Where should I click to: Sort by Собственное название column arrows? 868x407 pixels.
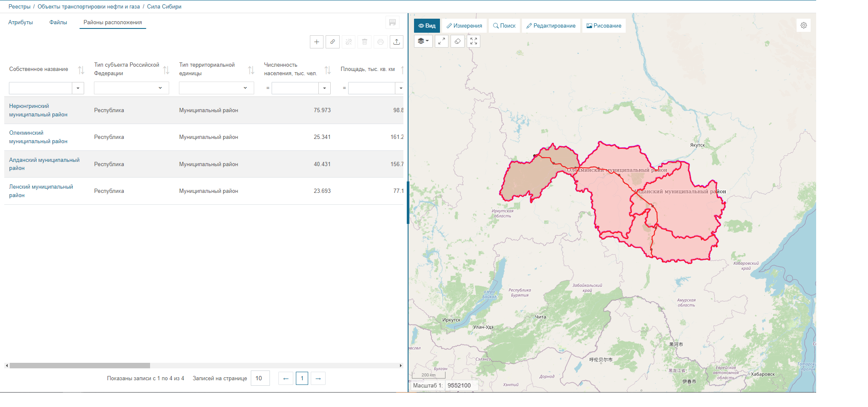(81, 70)
